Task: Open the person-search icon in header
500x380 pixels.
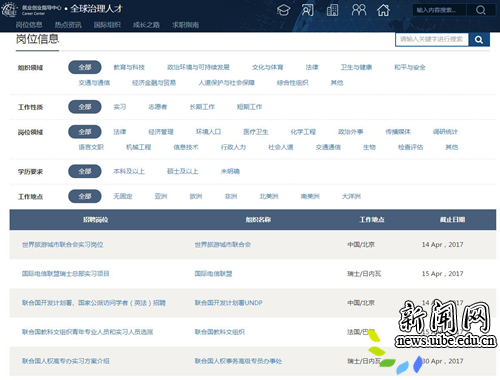Action: [x=308, y=10]
